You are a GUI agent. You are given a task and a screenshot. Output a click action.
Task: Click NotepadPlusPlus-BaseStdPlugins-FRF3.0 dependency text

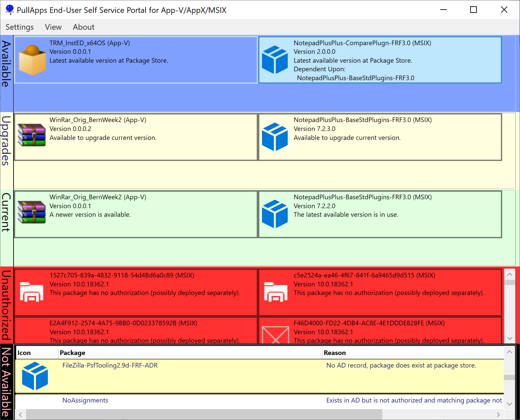[356, 78]
